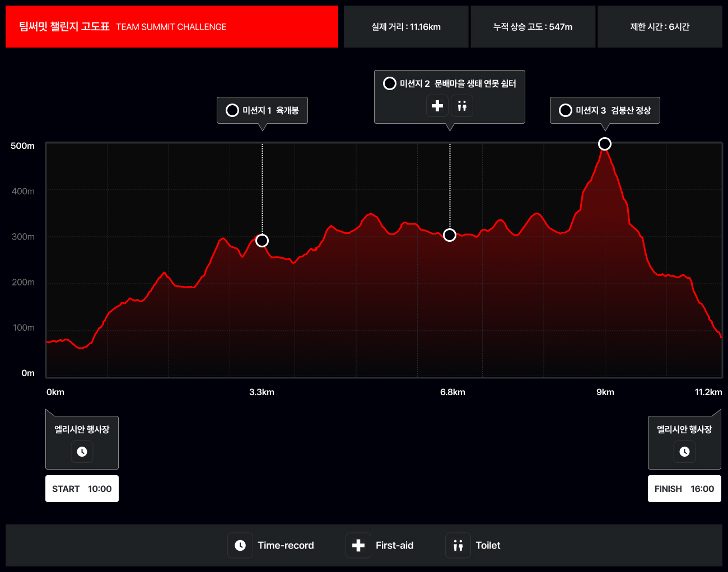Click the toilet icon in Mission 2 callout

tap(462, 106)
